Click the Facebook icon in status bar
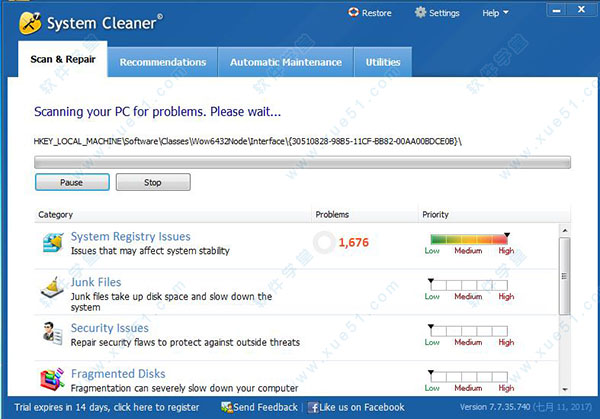 pyautogui.click(x=313, y=408)
